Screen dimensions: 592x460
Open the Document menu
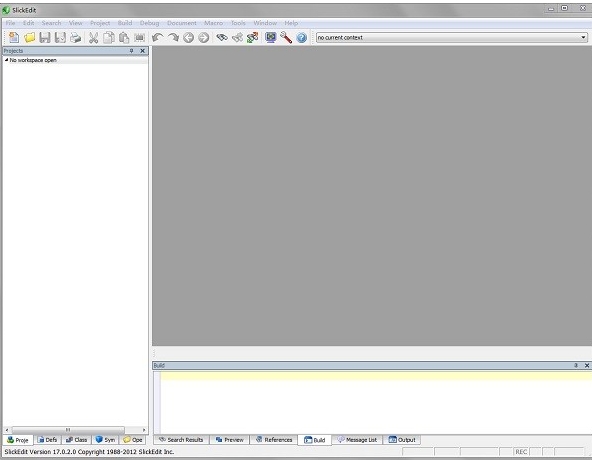[x=182, y=23]
